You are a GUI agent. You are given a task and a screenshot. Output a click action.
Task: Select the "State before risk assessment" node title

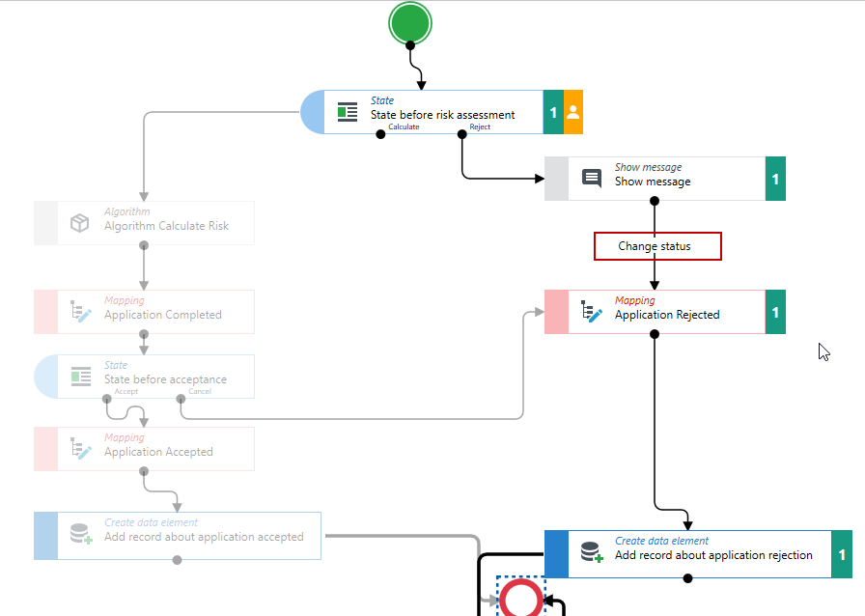pyautogui.click(x=442, y=115)
